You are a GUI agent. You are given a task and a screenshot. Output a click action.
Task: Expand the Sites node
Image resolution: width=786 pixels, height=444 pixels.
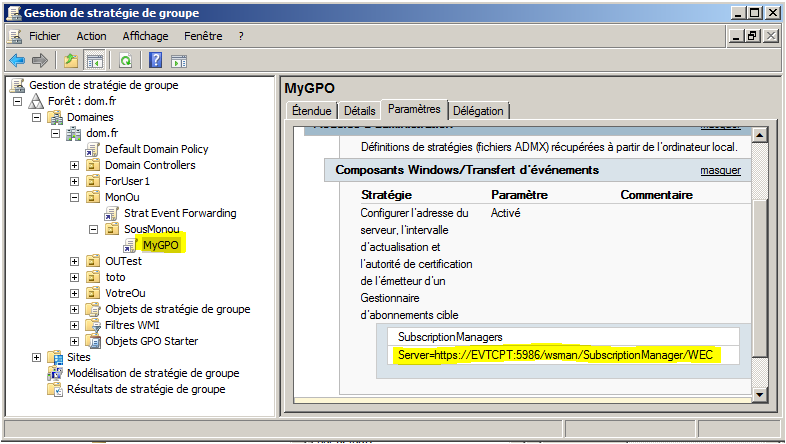point(36,357)
